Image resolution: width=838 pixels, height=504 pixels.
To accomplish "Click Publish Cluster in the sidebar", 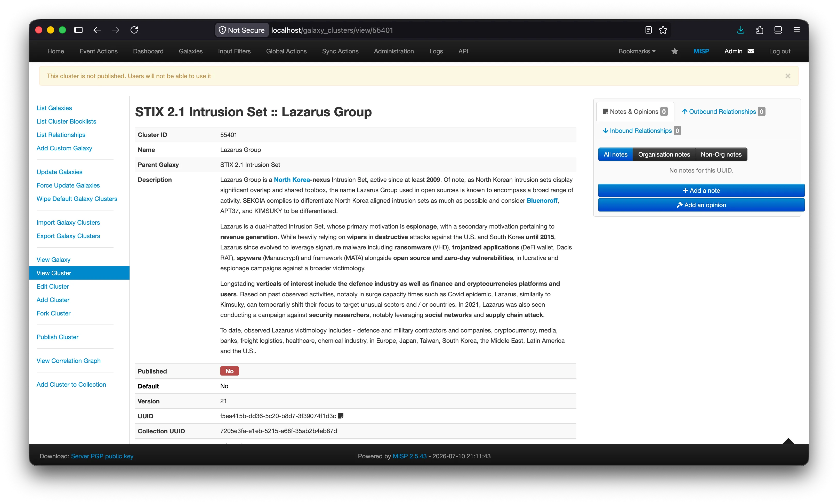I will pyautogui.click(x=58, y=337).
